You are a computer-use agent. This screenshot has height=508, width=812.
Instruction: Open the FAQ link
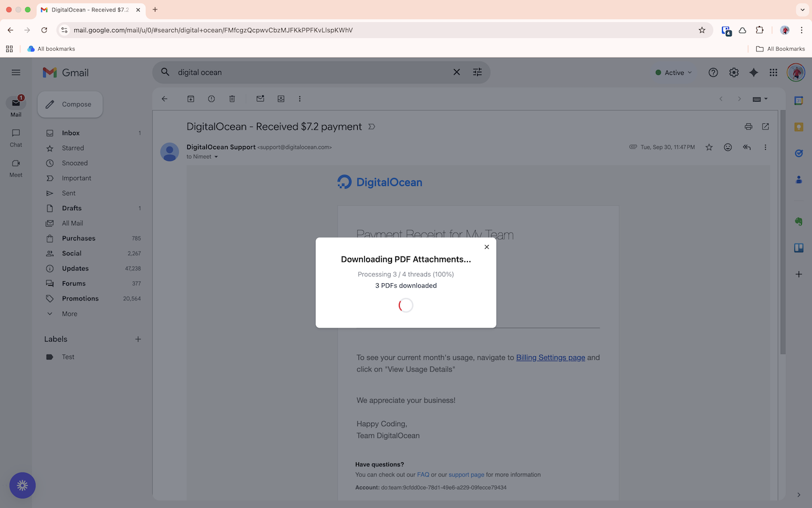click(423, 474)
